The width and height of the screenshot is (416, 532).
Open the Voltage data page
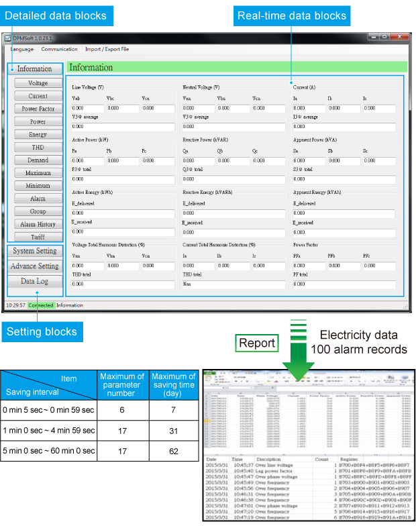coord(38,83)
